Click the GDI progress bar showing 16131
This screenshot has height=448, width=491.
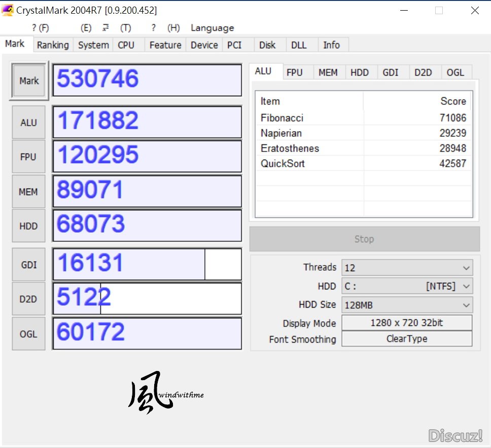[x=147, y=265]
